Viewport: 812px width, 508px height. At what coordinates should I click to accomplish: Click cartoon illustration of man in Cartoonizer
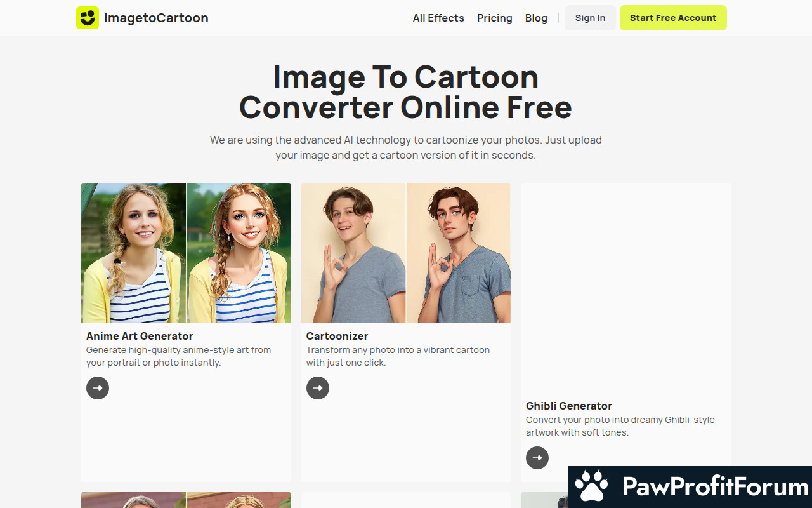tap(458, 253)
